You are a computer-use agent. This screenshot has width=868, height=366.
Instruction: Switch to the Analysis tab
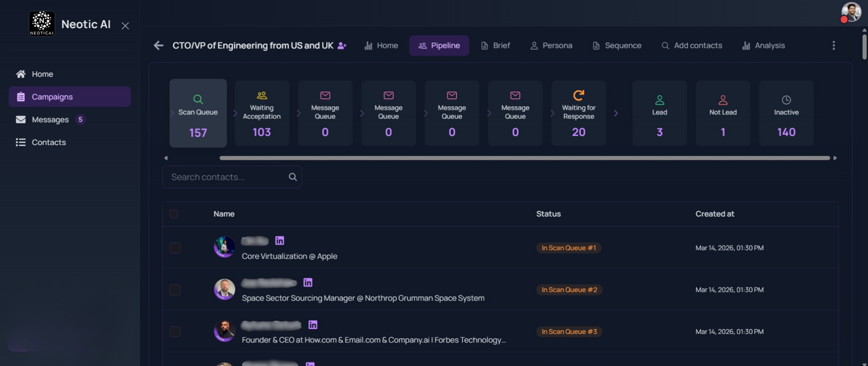pyautogui.click(x=763, y=45)
